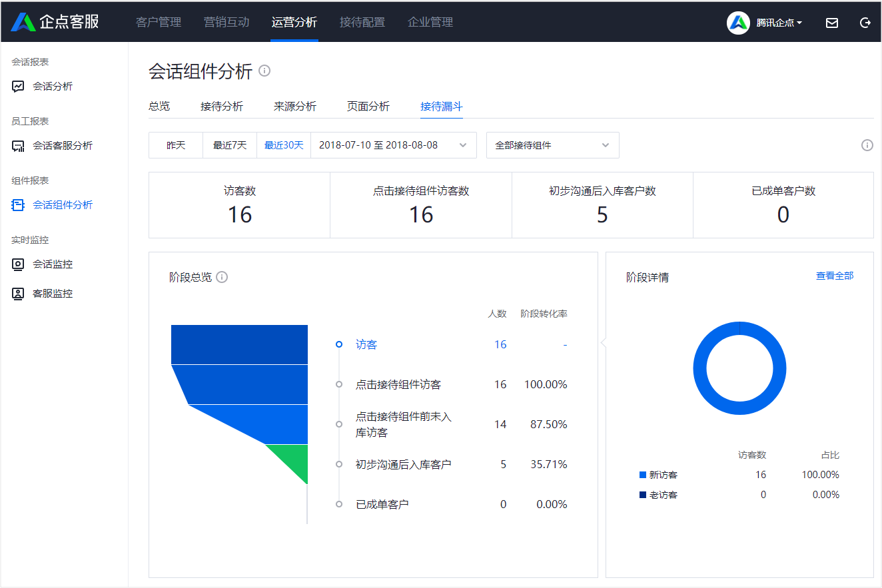Select the 运营分析 menu
Viewport: 882px width, 588px height.
click(x=294, y=22)
